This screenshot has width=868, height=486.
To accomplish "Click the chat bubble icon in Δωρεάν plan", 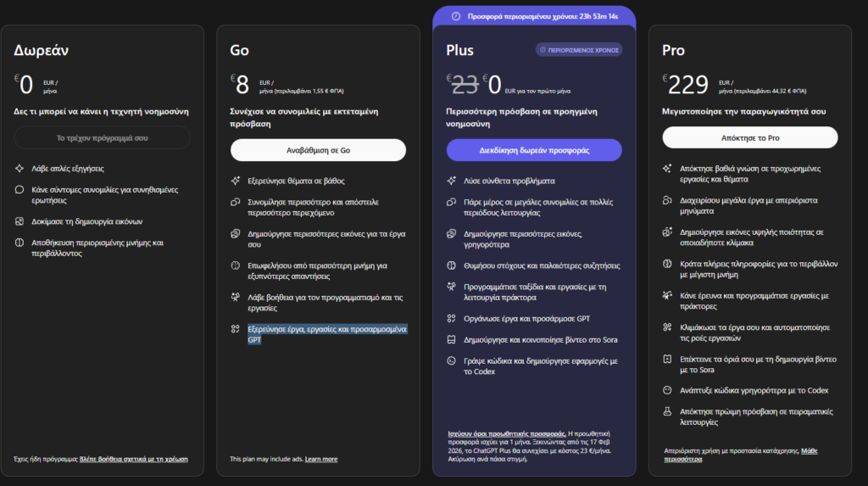I will click(19, 190).
